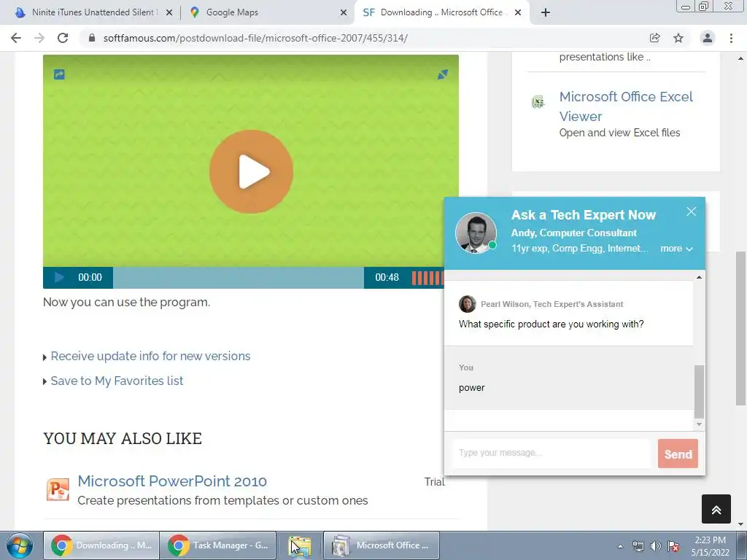Click the share page icon in address bar
Viewport: 747px width, 560px height.
tap(654, 38)
